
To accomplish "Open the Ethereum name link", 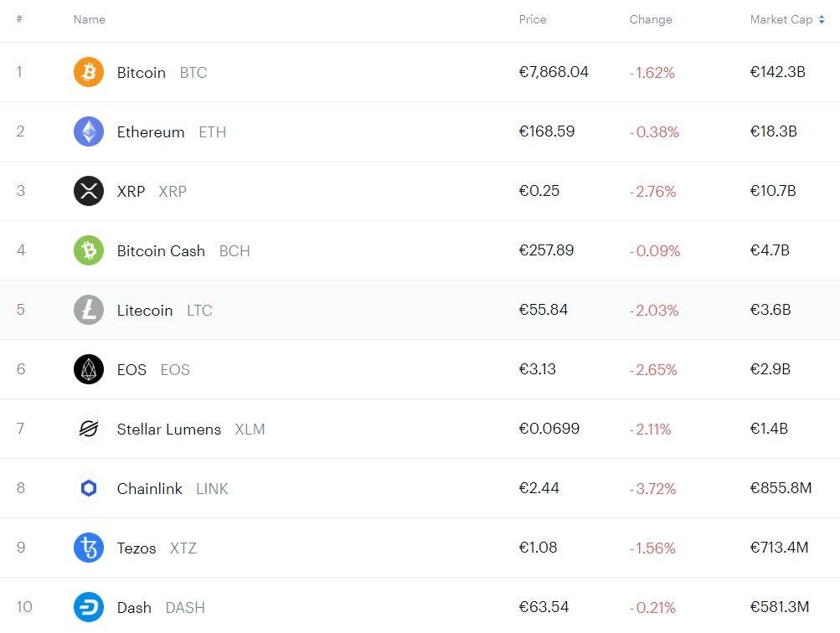I will pos(151,131).
